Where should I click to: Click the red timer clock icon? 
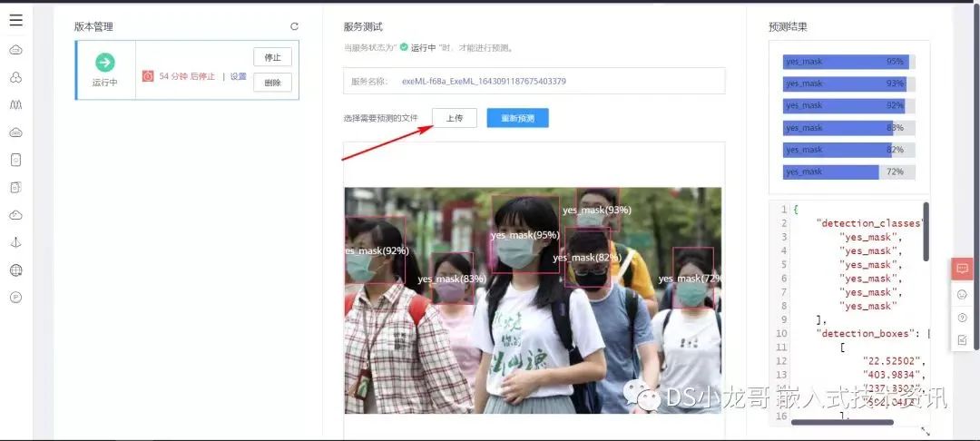pyautogui.click(x=148, y=76)
